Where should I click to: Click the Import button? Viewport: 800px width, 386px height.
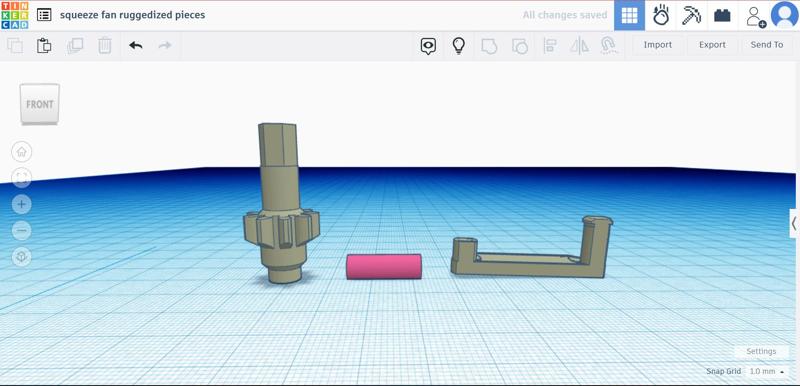coord(658,45)
